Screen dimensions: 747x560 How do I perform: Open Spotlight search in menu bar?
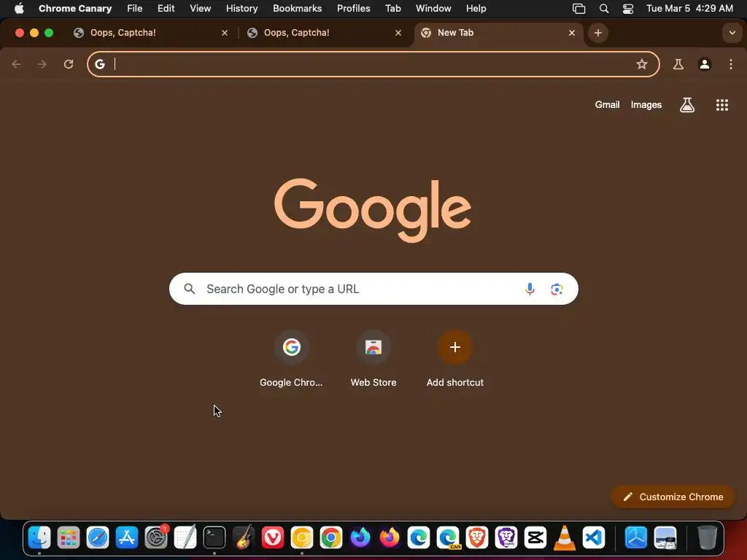(x=603, y=8)
